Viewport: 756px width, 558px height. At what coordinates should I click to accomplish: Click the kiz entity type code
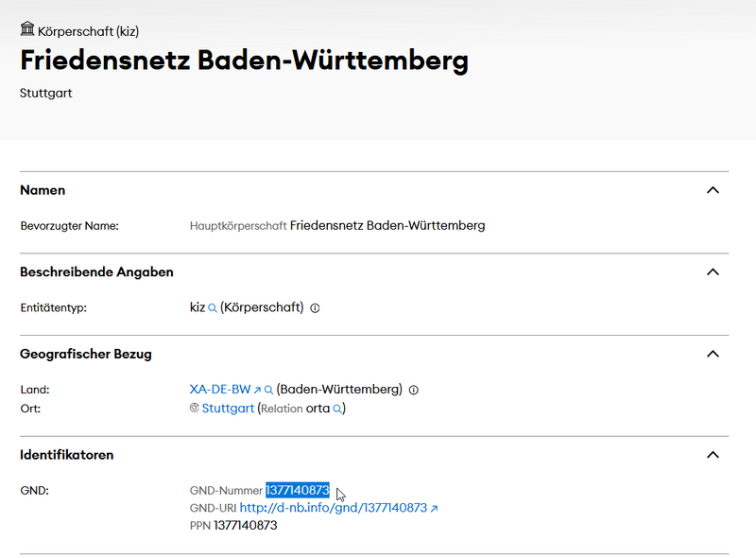tap(198, 307)
